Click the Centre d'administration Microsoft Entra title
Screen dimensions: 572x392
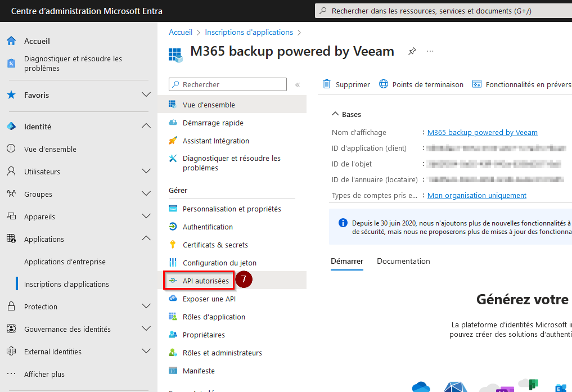click(87, 11)
